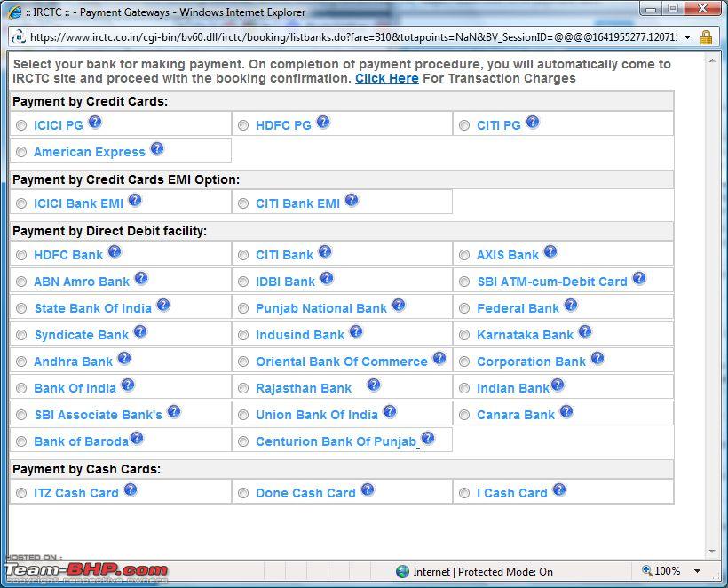This screenshot has height=588, width=728.
Task: Click the page URL address field
Action: (x=353, y=37)
